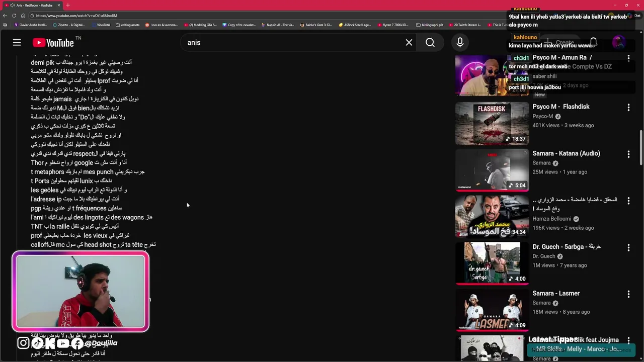Image resolution: width=644 pixels, height=362 pixels.
Task: Open options for Dr. Guech - 5arbga video
Action: (628, 247)
